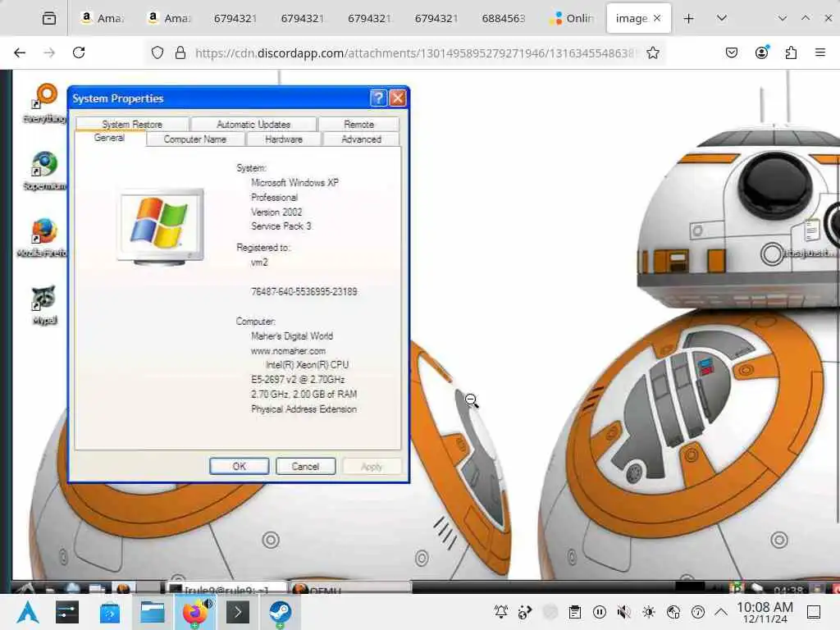Open the notifications bell in system tray
The width and height of the screenshot is (840, 630).
pyautogui.click(x=501, y=612)
